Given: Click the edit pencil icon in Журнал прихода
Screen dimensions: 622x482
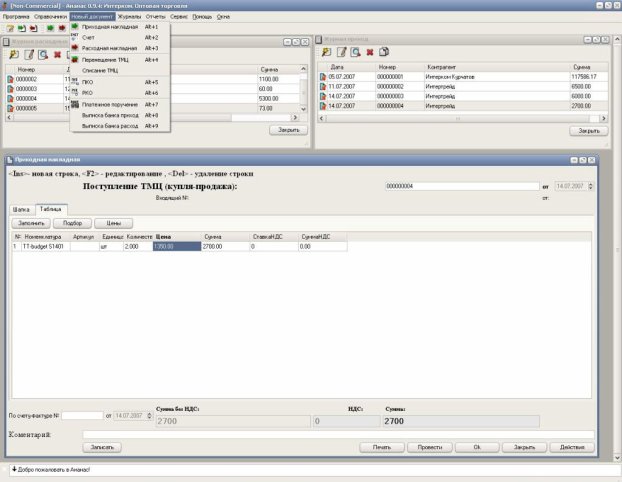Looking at the screenshot, I should [x=342, y=52].
